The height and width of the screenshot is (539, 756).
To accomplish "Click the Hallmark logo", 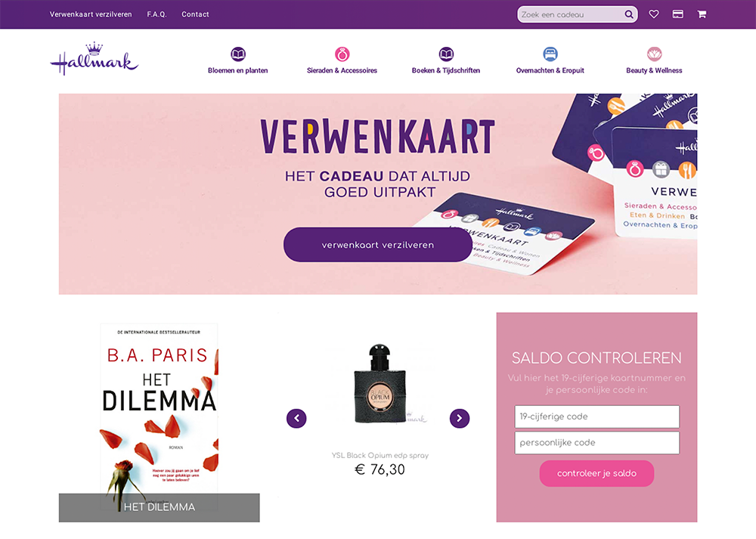I will [94, 58].
